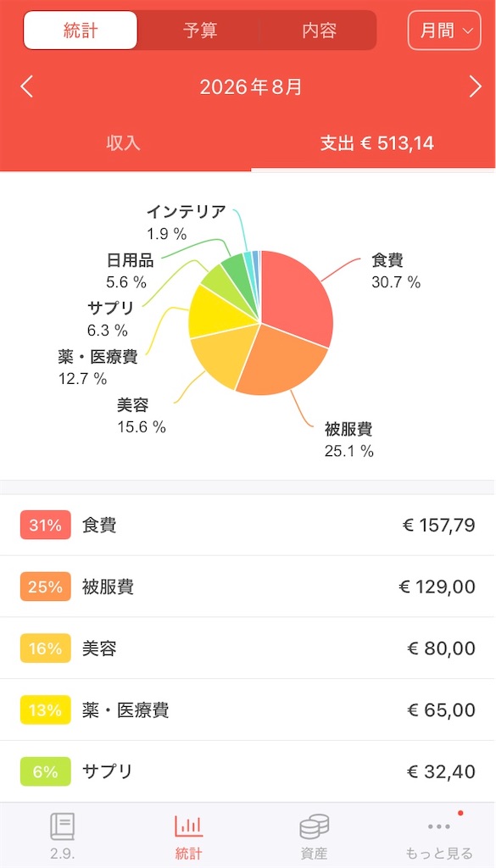The width and height of the screenshot is (496, 868).
Task: Switch to the 予算 segment
Action: (x=200, y=31)
